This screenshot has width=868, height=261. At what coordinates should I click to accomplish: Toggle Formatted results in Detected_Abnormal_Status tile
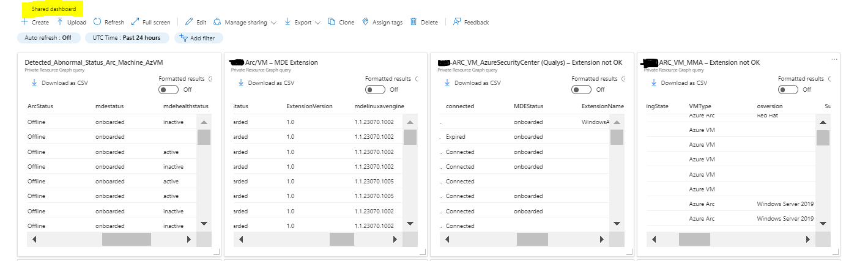click(x=168, y=89)
